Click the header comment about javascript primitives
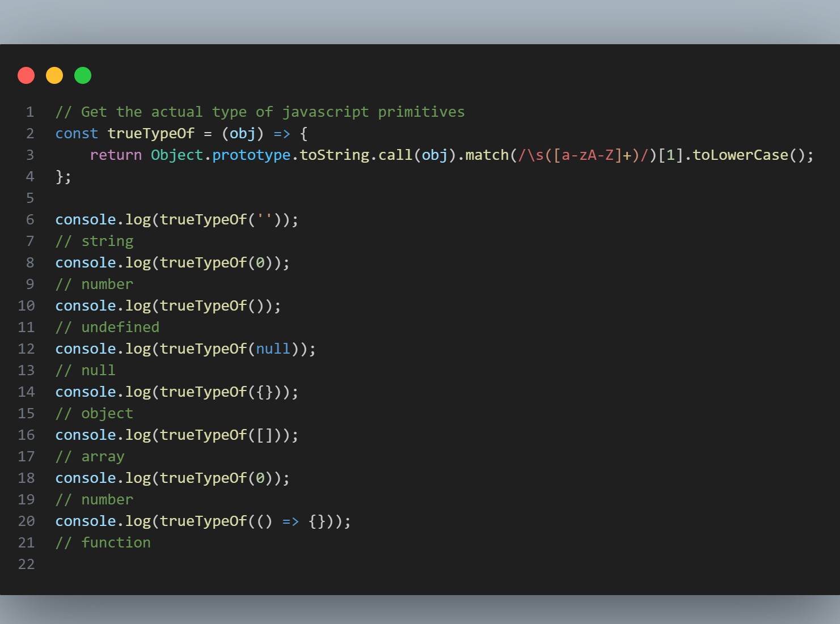Viewport: 840px width, 624px height. [x=260, y=112]
